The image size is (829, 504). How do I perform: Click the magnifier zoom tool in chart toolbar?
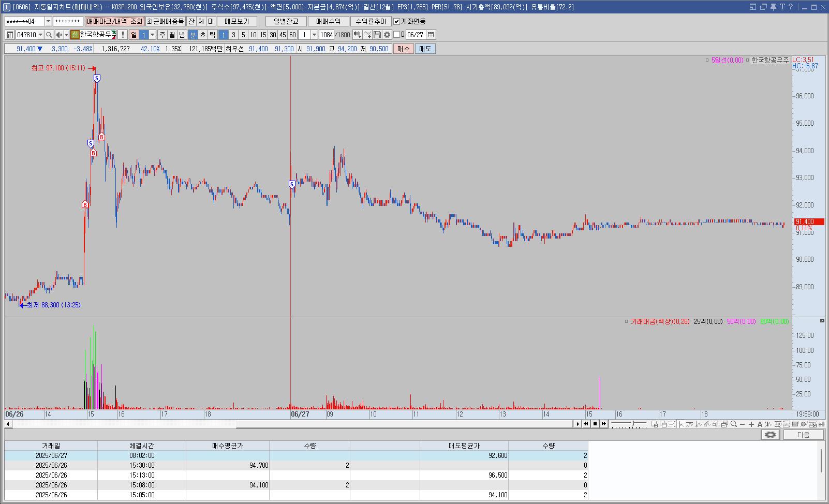point(734,424)
